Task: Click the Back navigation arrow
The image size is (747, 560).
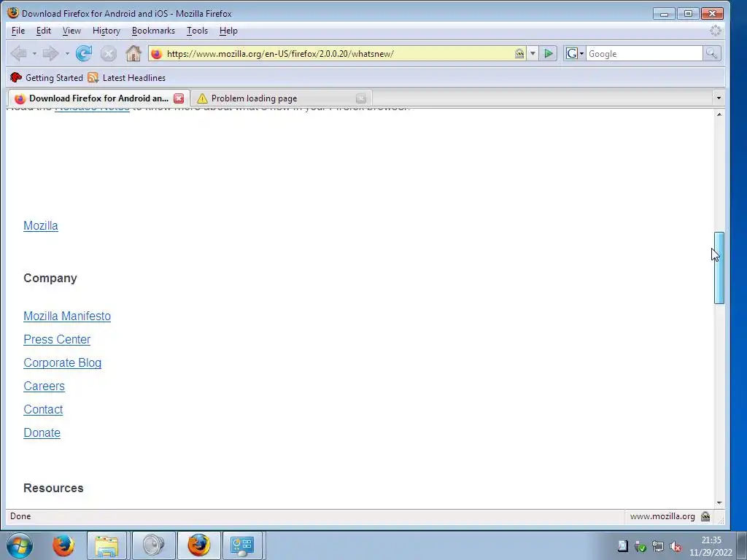Action: (19, 53)
